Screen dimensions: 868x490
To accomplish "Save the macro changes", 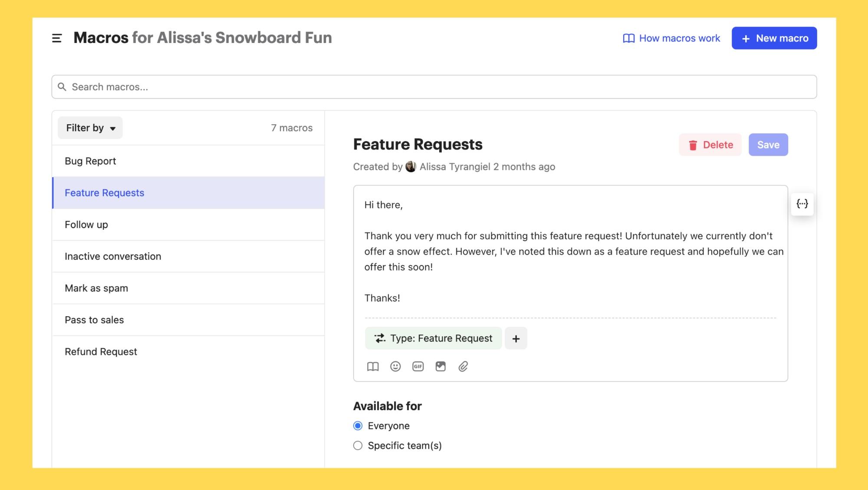I will tap(768, 145).
